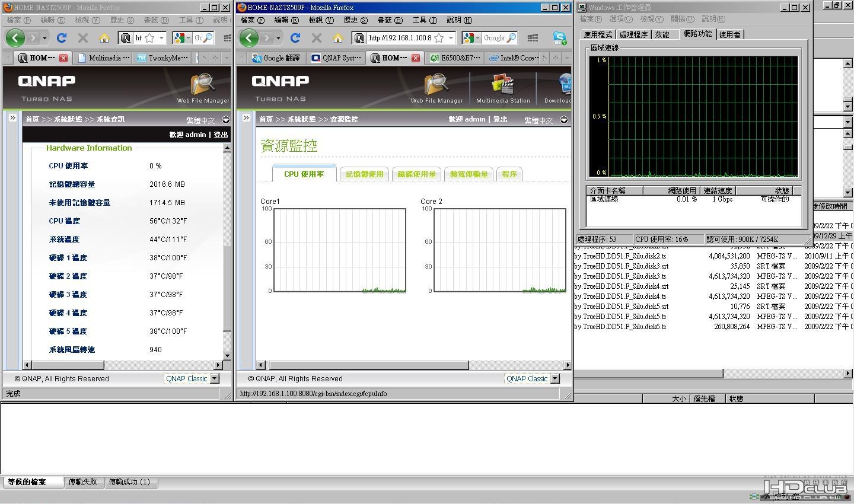The height and width of the screenshot is (504, 854).
Task: Open Multimedia Station in right QNAP page
Action: coord(503,88)
